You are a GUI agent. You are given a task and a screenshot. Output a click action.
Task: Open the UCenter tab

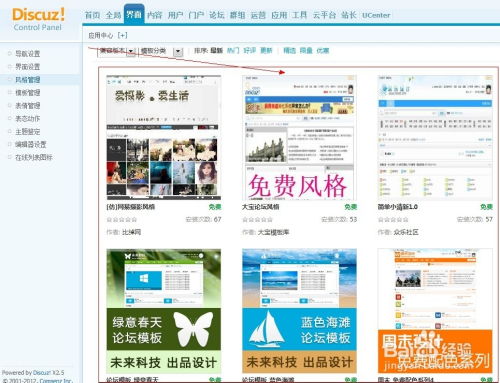[x=376, y=15]
